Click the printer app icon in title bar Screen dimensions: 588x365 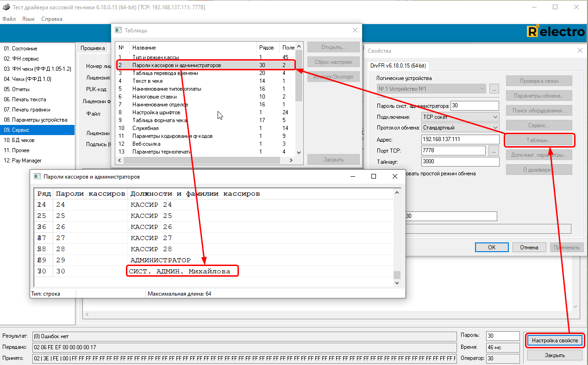click(x=6, y=7)
